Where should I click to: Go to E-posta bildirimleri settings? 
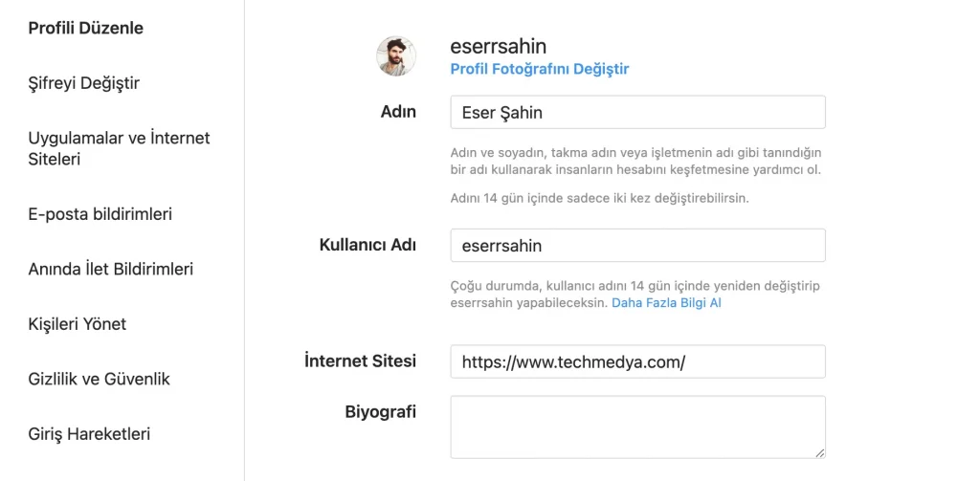[x=100, y=214]
